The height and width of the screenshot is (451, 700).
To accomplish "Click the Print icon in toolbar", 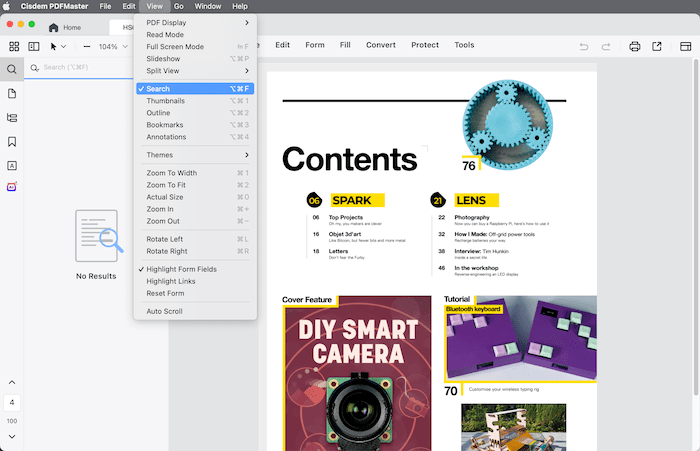I will click(x=634, y=46).
